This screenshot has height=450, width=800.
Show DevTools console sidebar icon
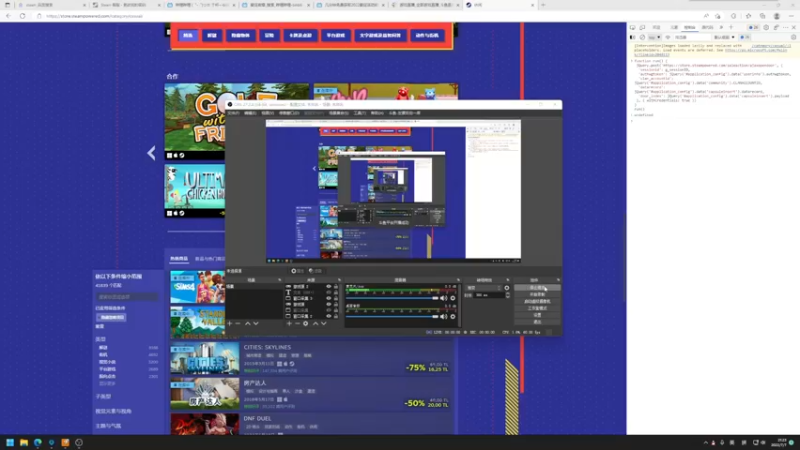tap(633, 37)
